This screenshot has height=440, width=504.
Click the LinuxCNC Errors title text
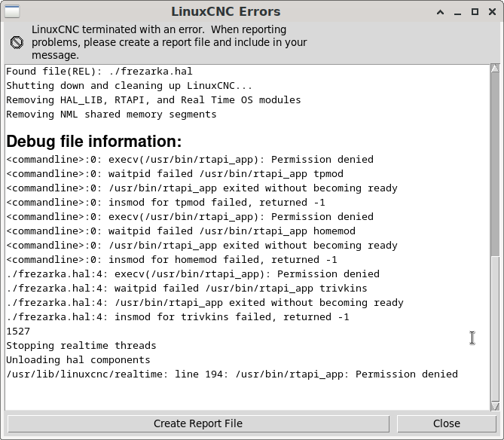pos(235,11)
